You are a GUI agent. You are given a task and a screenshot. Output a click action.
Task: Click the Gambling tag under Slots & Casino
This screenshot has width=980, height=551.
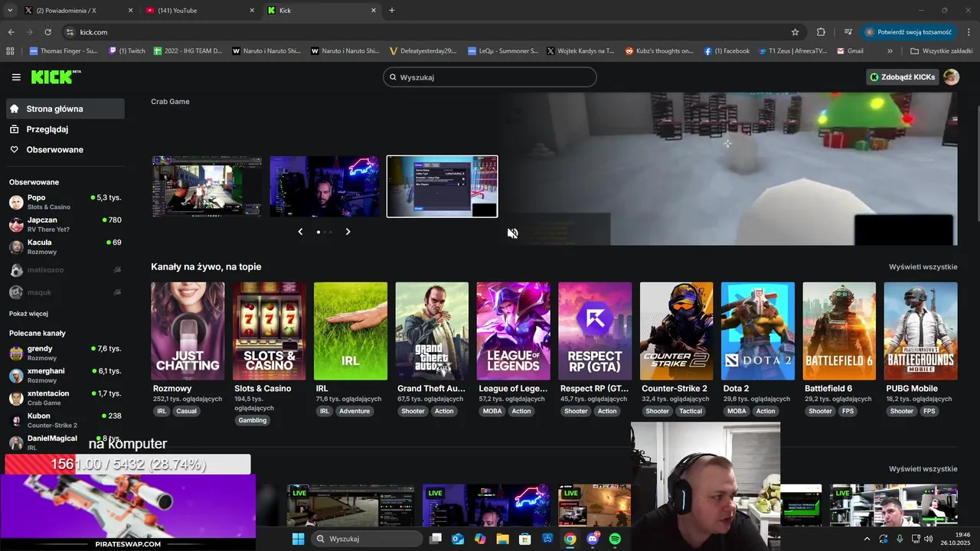pyautogui.click(x=253, y=420)
